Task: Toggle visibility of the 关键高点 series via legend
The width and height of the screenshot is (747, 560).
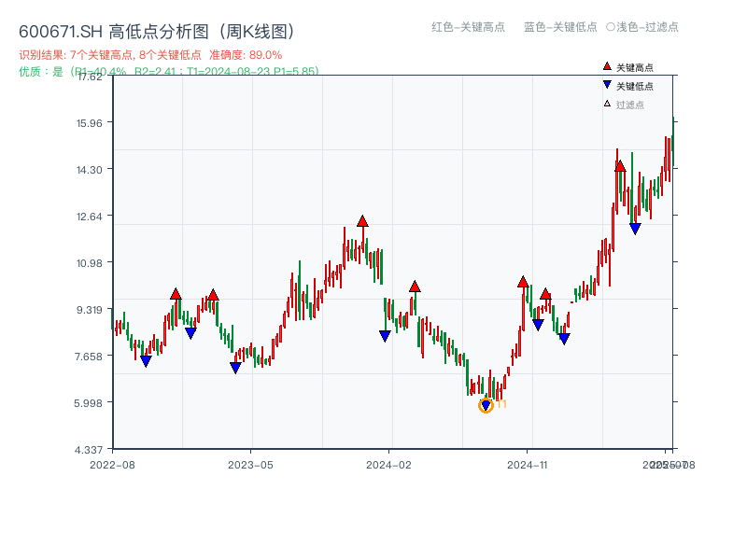Action: point(627,66)
